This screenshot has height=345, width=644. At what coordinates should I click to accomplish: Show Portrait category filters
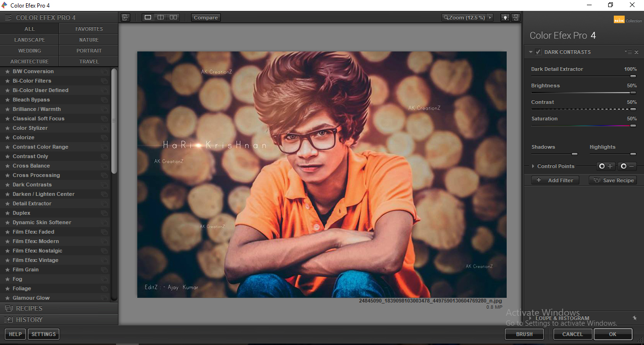[x=89, y=50]
